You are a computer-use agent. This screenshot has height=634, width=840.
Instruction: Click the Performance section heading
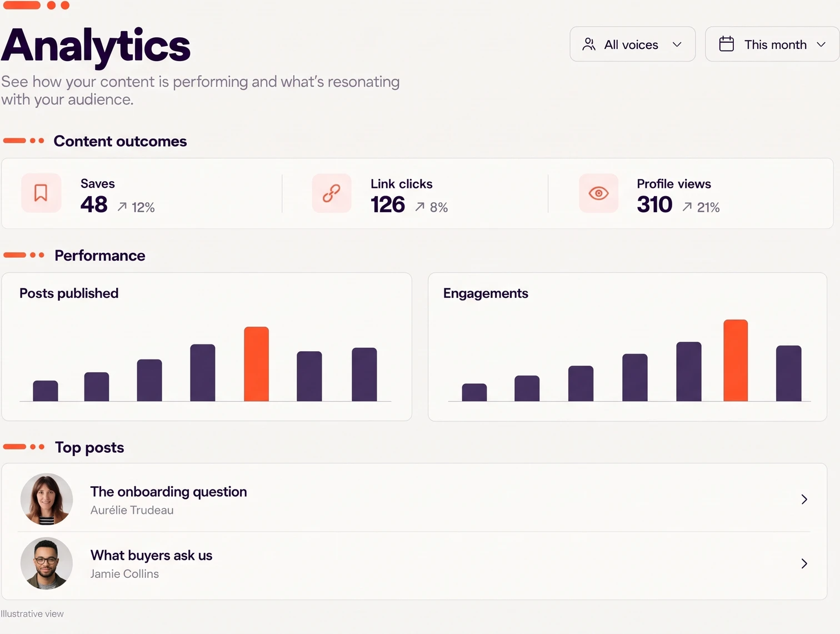tap(100, 256)
